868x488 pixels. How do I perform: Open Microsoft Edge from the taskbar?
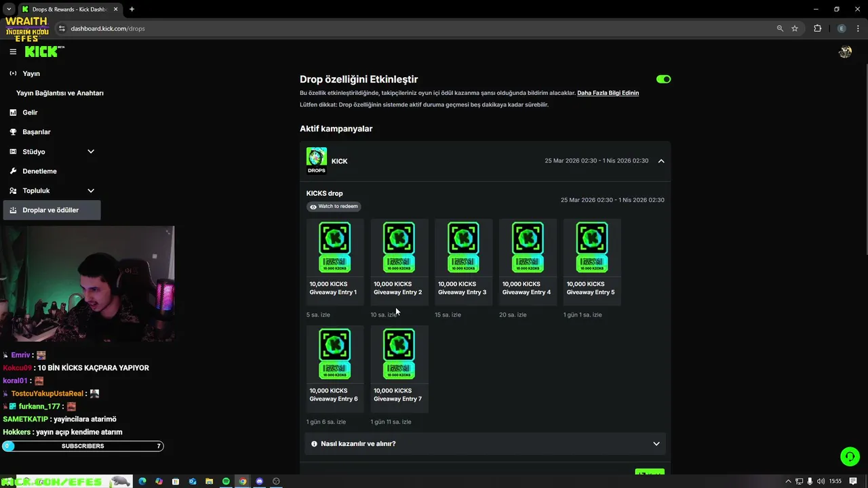pyautogui.click(x=142, y=481)
